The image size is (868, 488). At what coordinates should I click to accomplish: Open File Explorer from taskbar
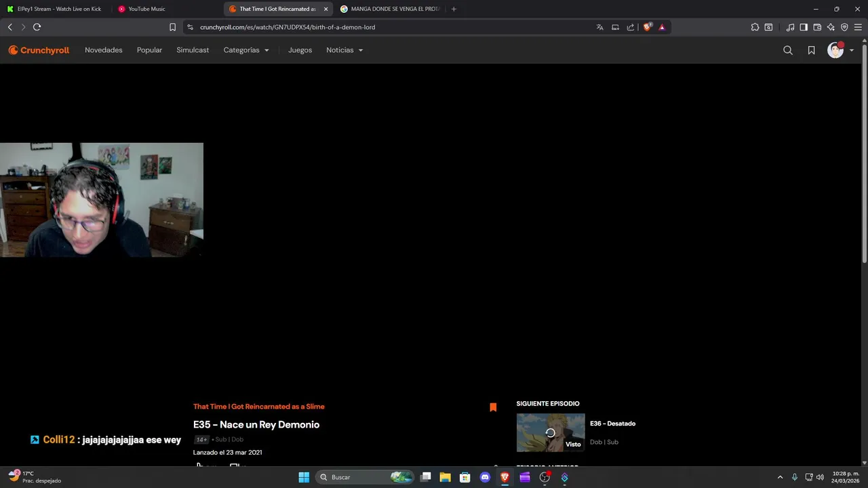coord(445,477)
